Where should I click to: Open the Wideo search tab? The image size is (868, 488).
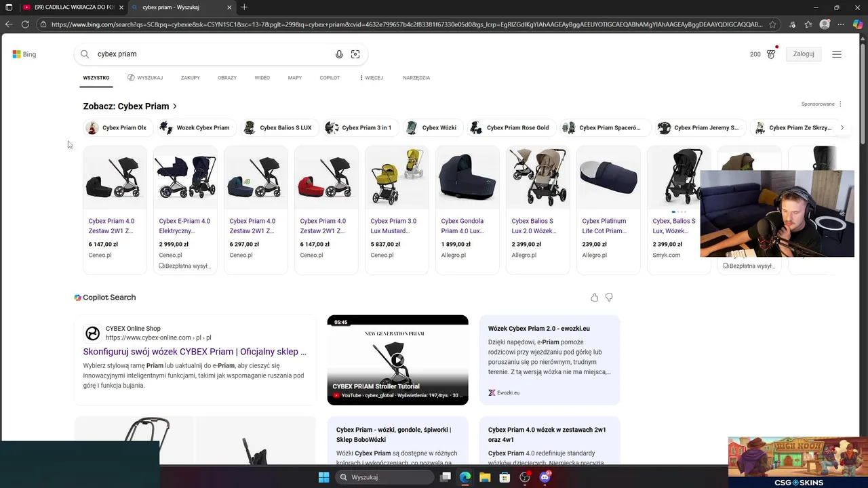[262, 78]
